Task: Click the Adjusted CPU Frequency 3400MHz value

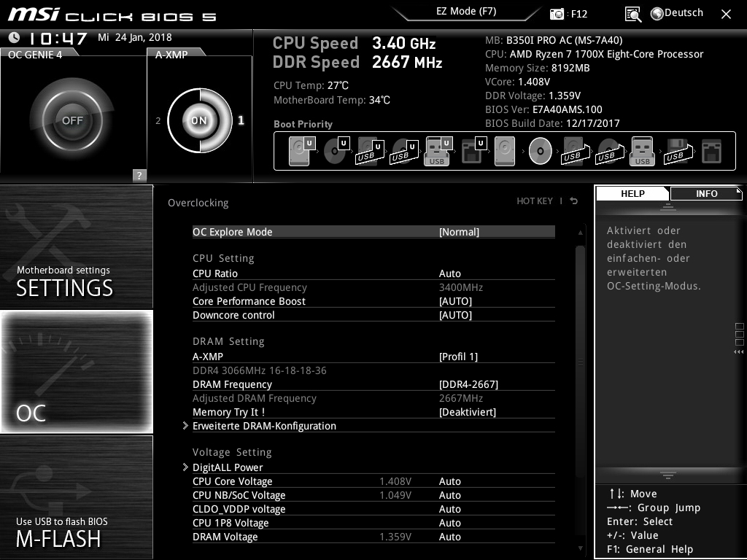Action: 461,287
